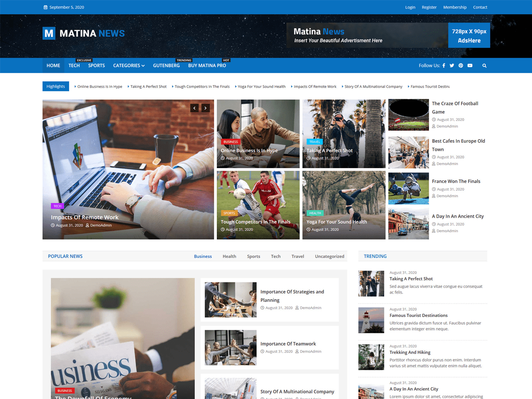Click the Pinterest follow icon
This screenshot has height=399, width=532.
[x=461, y=65]
